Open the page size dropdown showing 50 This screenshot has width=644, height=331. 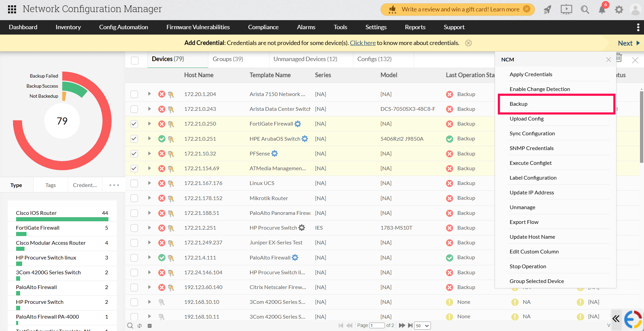click(422, 325)
